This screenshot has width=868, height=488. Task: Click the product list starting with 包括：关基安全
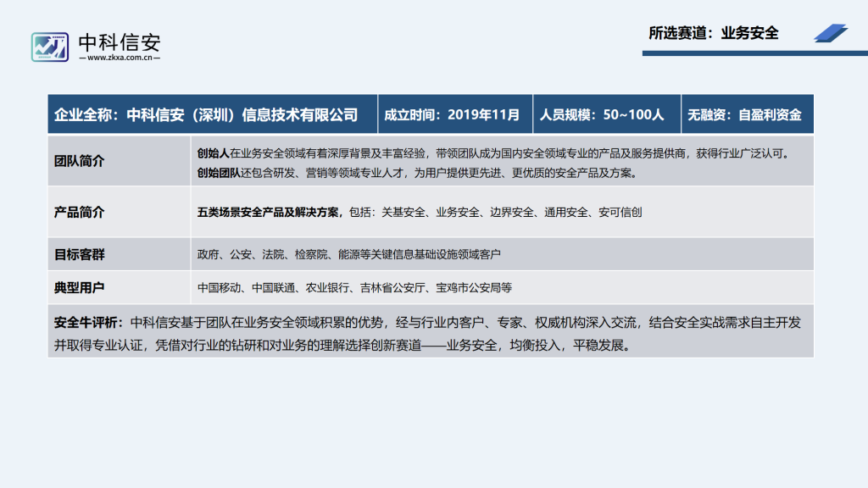pos(495,213)
